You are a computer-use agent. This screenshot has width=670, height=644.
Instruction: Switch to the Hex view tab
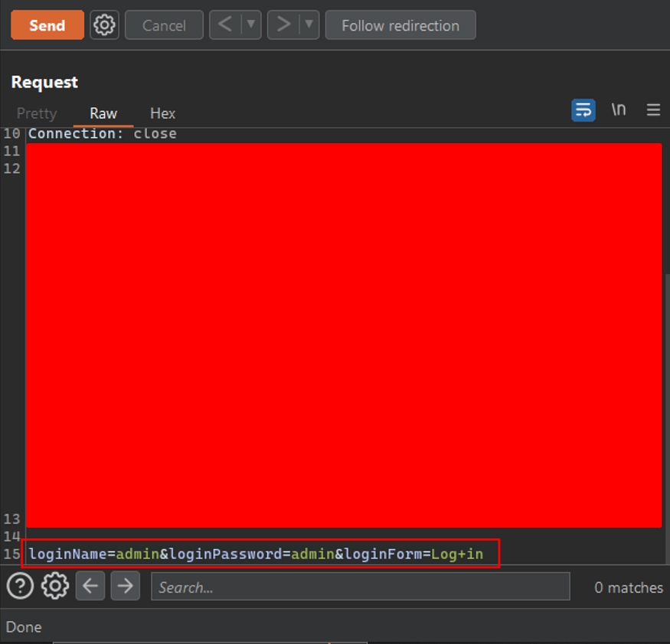pyautogui.click(x=162, y=113)
